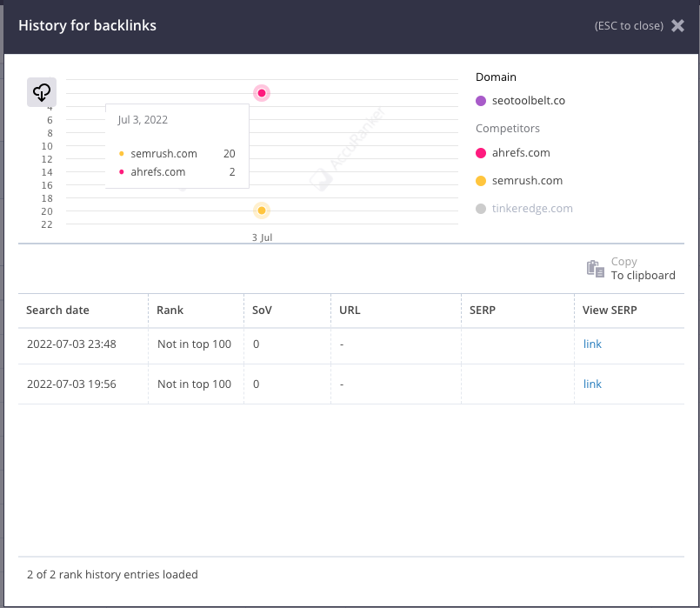Close the History for backlinks dialog
The width and height of the screenshot is (700, 608).
(x=677, y=26)
